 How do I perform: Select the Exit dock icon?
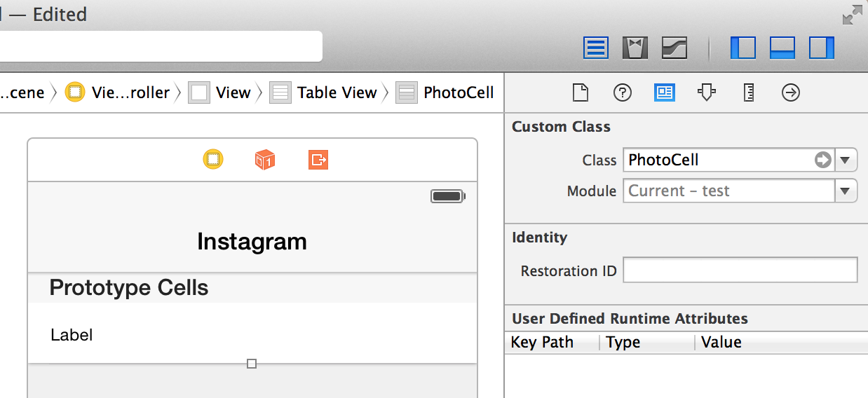point(318,160)
